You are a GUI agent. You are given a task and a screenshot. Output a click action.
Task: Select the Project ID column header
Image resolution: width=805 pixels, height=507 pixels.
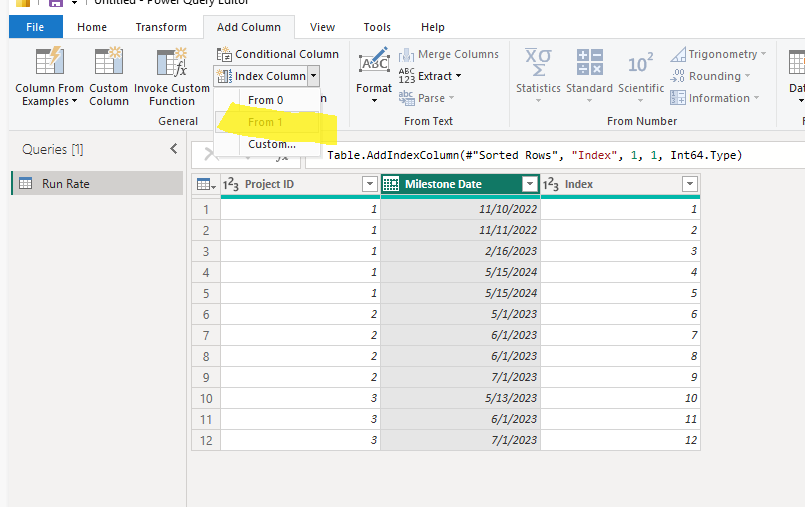pos(300,184)
